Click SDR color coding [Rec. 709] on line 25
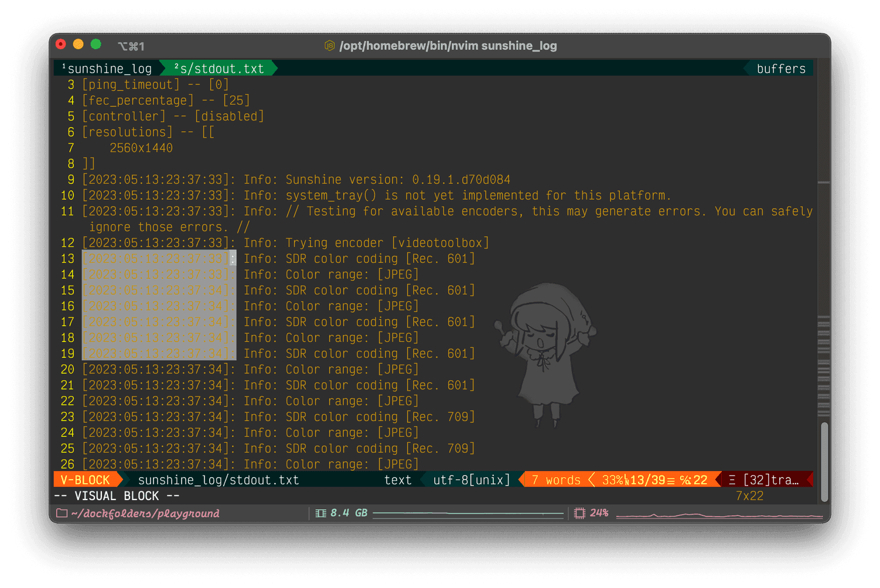Screen dimensions: 880x588 [x=380, y=449]
